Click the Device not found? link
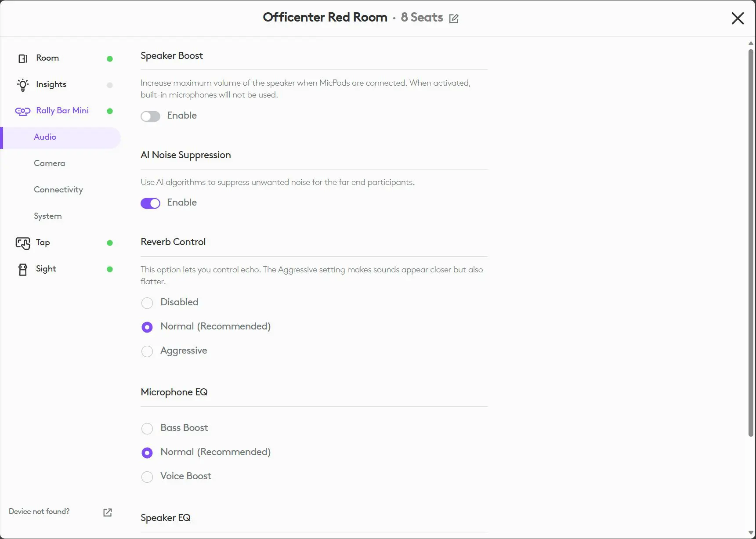The height and width of the screenshot is (539, 756). point(39,512)
